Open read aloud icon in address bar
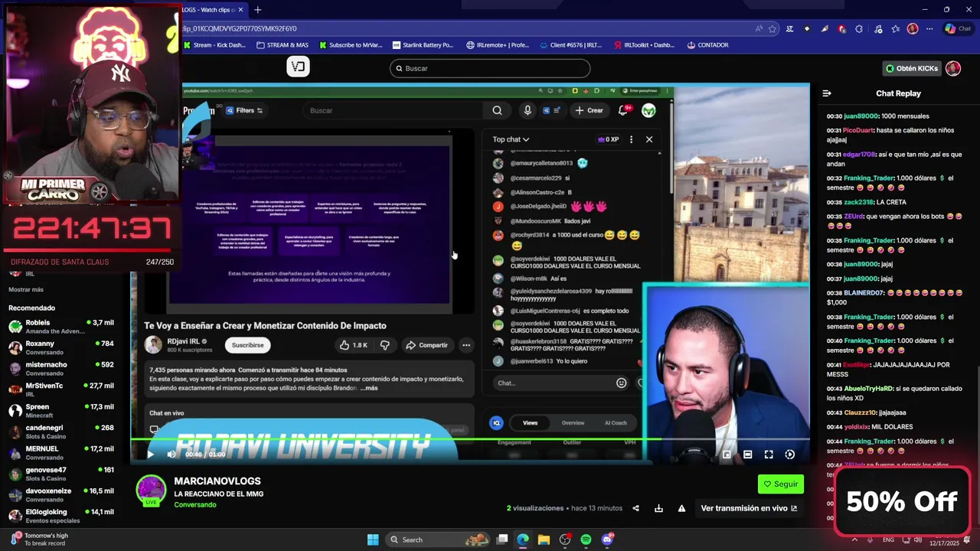Viewport: 980px width, 551px height. [x=759, y=29]
